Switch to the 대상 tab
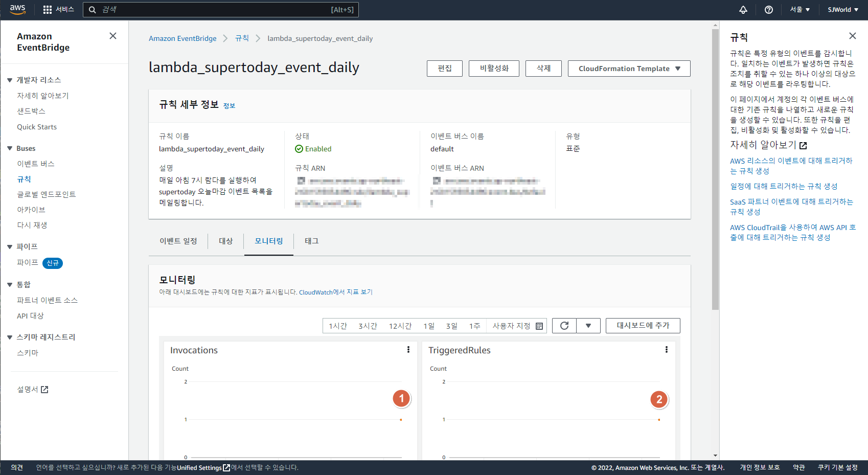This screenshot has height=475, width=868. (226, 241)
